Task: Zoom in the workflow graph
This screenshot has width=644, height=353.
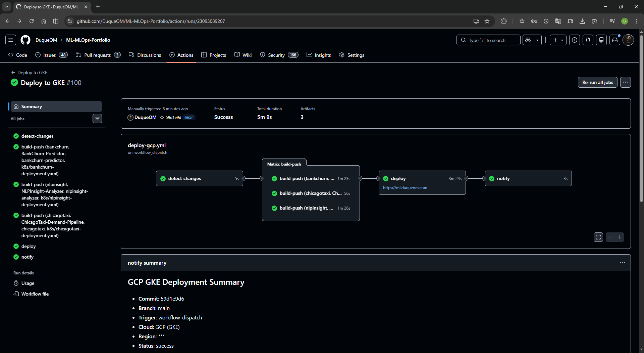Action: [x=619, y=237]
